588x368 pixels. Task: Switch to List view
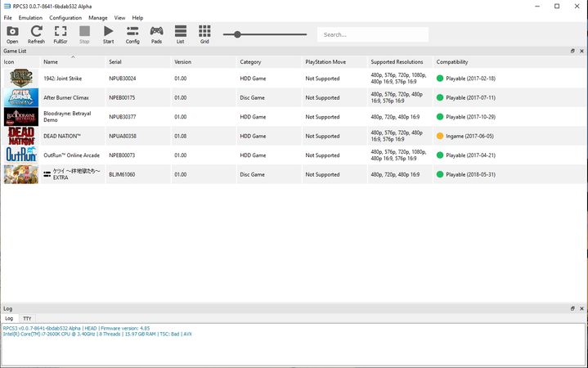pyautogui.click(x=181, y=34)
